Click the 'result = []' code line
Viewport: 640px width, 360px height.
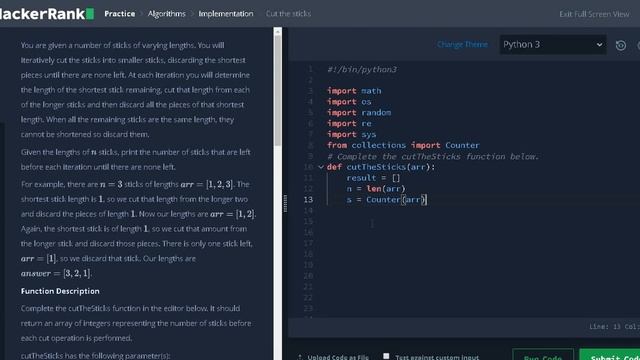[x=373, y=178]
